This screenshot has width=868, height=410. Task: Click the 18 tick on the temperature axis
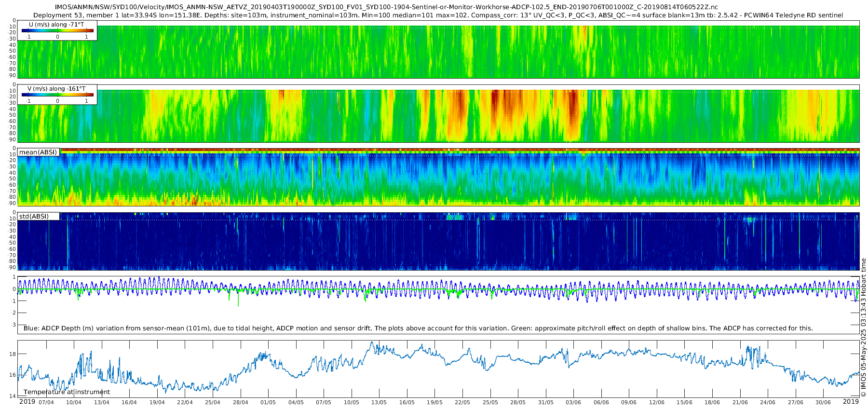(13, 354)
